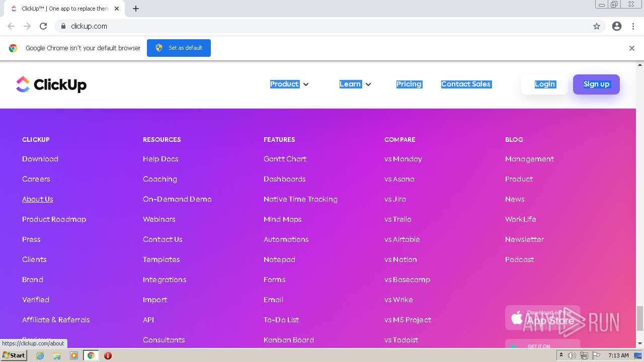Open Chrome three-dot menu
Viewport: 644px width, 362px height.
point(633,26)
